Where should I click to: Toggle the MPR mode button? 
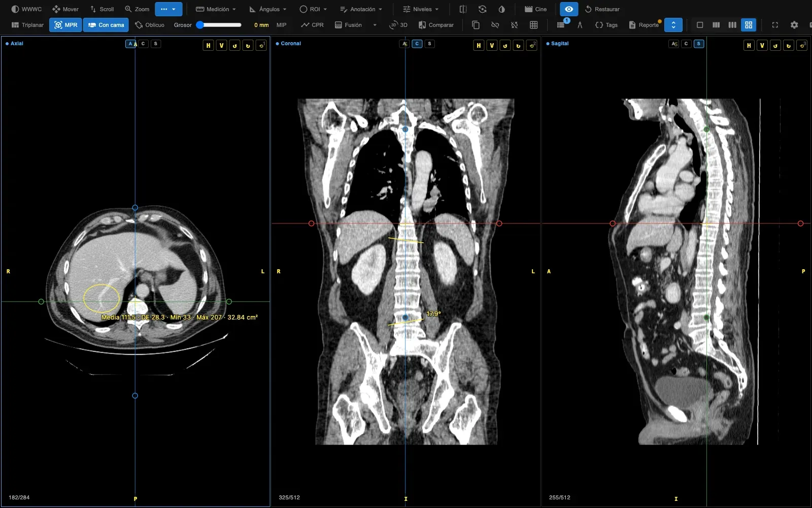pos(65,25)
